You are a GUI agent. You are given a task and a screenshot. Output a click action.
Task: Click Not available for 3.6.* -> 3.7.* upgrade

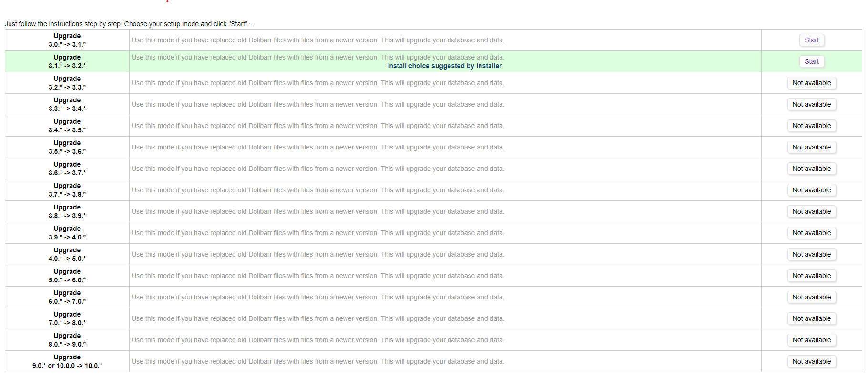(811, 169)
